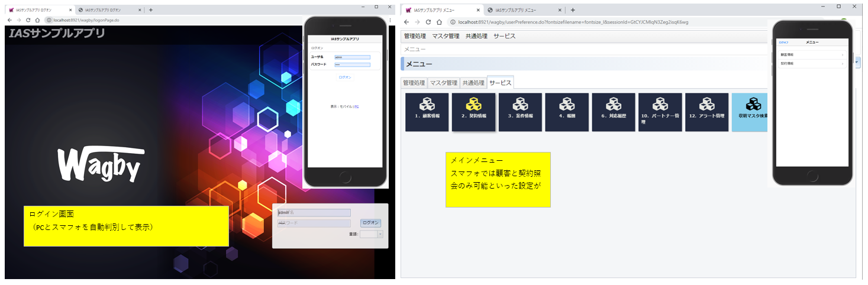Click the メニュー breadcrumb under the menu bar
Viewport: 868px width, 285px height.
tap(414, 49)
